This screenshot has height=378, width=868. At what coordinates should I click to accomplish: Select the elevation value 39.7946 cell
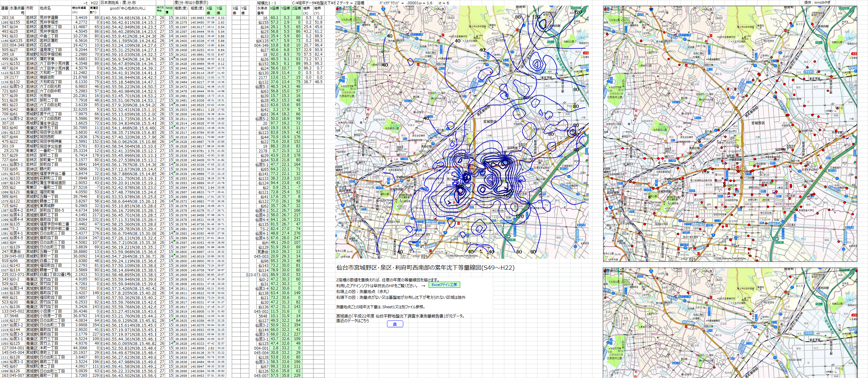(x=80, y=197)
